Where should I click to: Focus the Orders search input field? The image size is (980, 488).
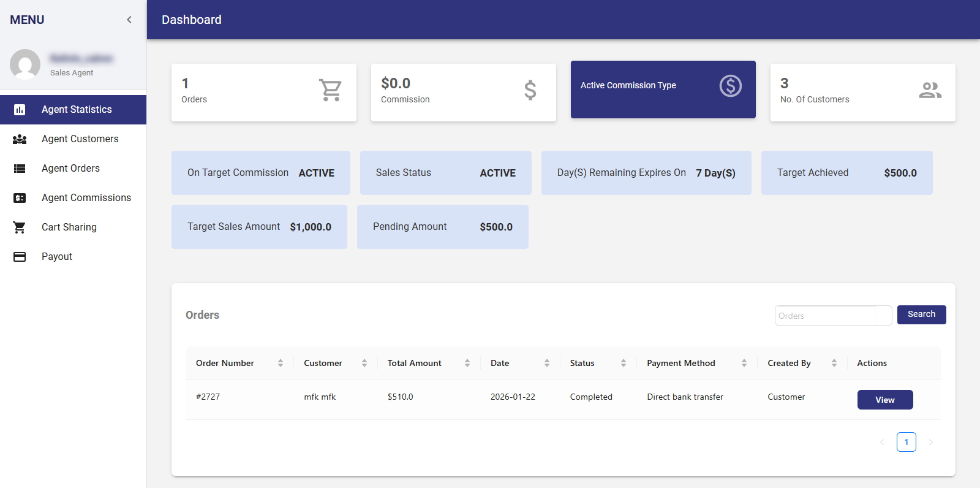click(x=832, y=316)
